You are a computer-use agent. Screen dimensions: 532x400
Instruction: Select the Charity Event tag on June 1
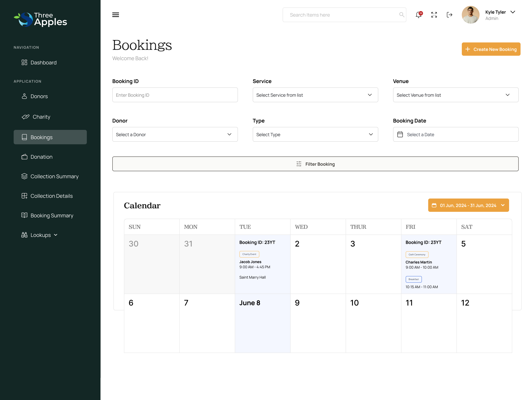point(249,254)
